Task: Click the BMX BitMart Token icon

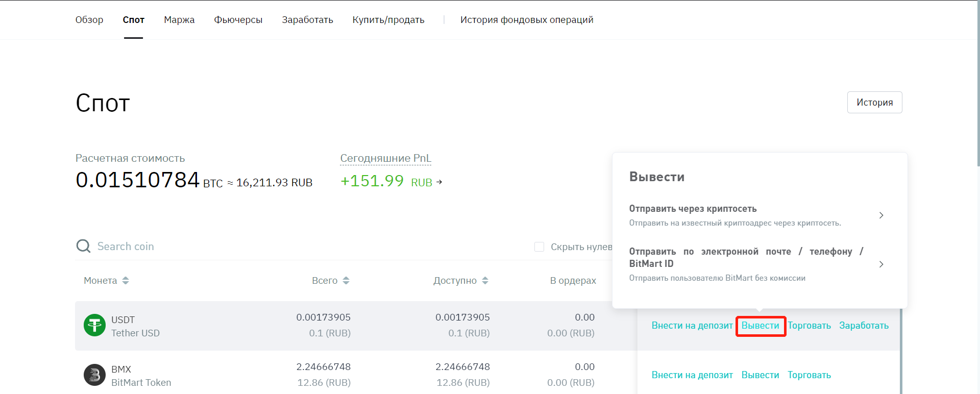Action: (x=94, y=375)
